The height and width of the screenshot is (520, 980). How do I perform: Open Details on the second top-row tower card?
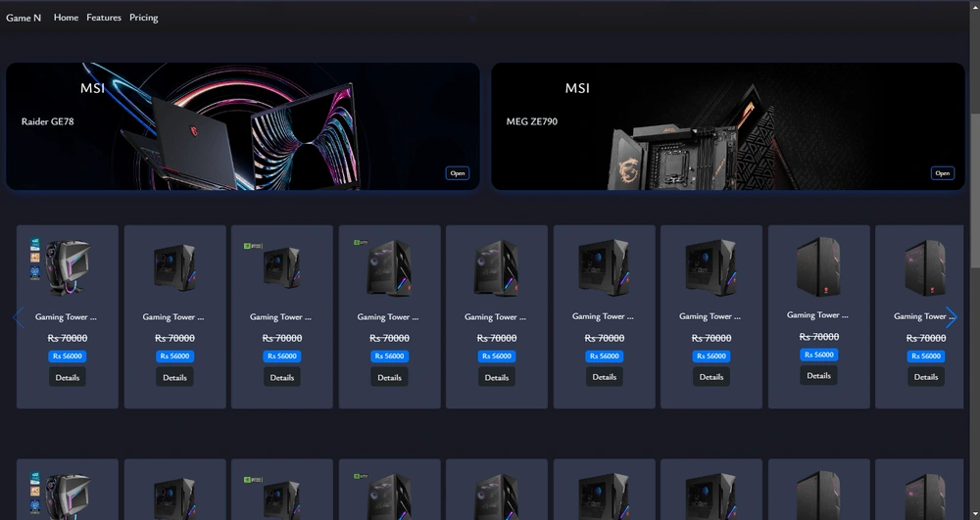pos(175,377)
